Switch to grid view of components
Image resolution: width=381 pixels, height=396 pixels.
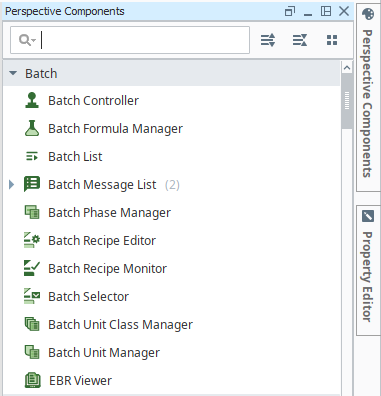pos(332,40)
